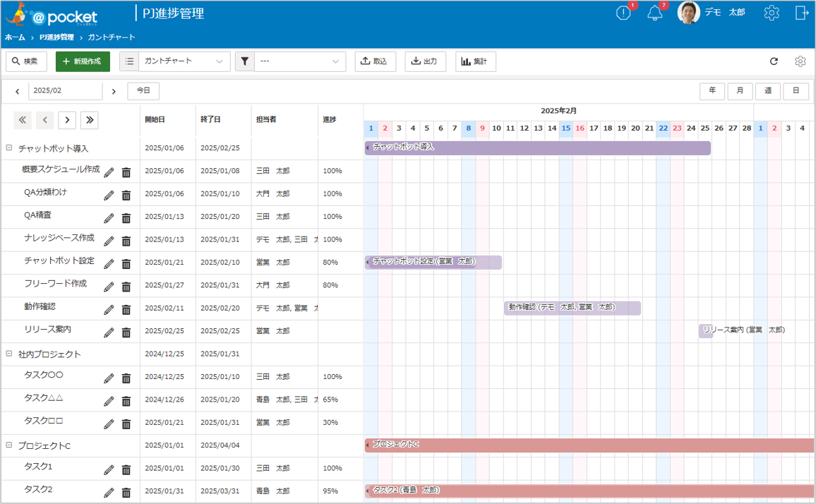
Task: Click the 今日 button
Action: [x=143, y=91]
